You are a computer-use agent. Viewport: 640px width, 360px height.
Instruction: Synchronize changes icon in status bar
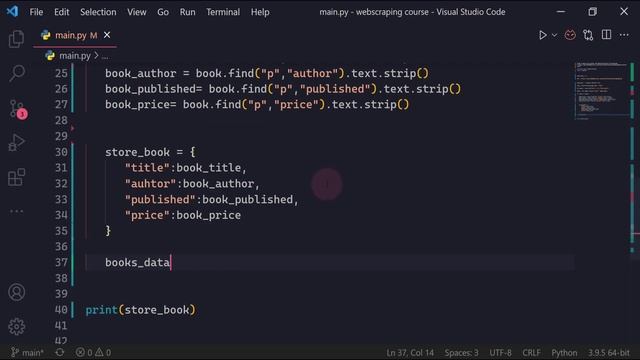click(x=60, y=352)
